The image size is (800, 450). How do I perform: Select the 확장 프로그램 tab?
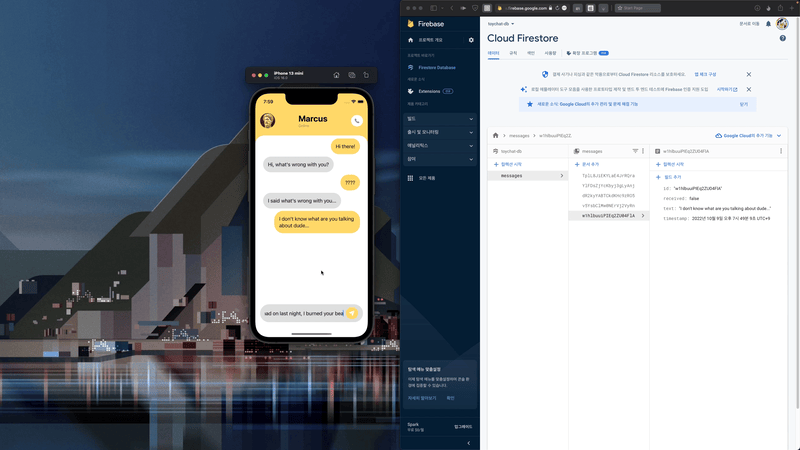pyautogui.click(x=588, y=53)
